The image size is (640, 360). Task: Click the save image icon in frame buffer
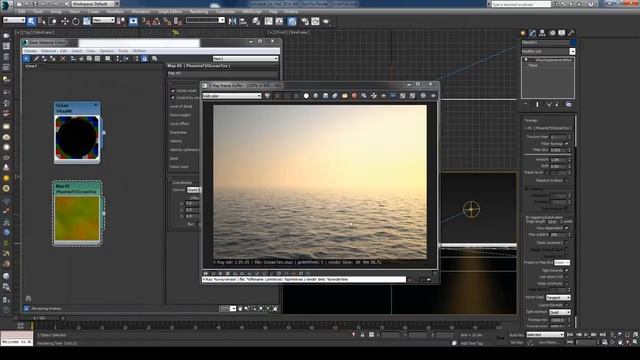[325, 96]
